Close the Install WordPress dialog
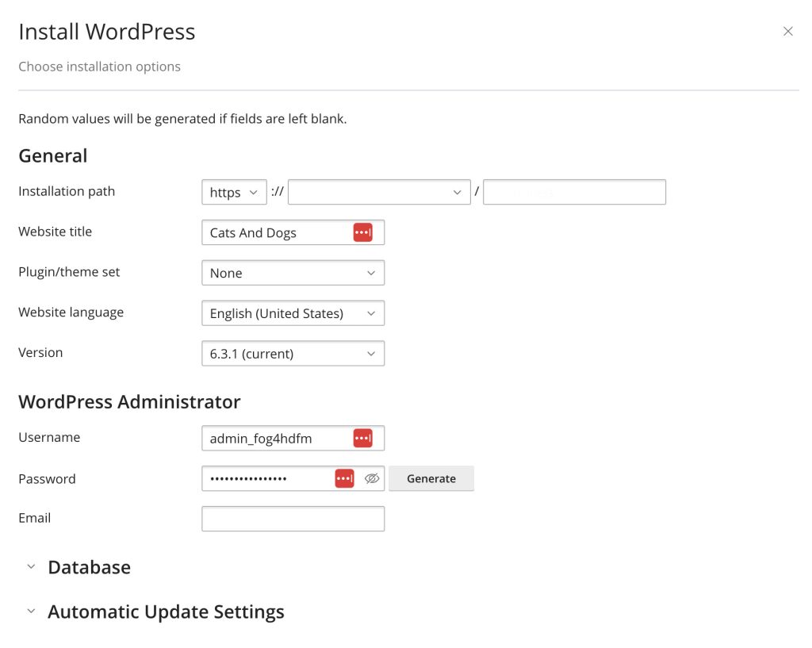 pyautogui.click(x=787, y=32)
